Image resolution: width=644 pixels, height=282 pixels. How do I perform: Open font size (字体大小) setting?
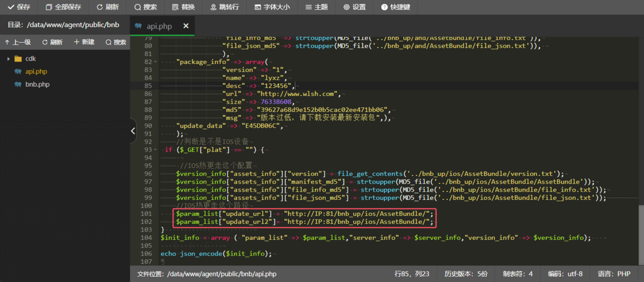(x=271, y=7)
